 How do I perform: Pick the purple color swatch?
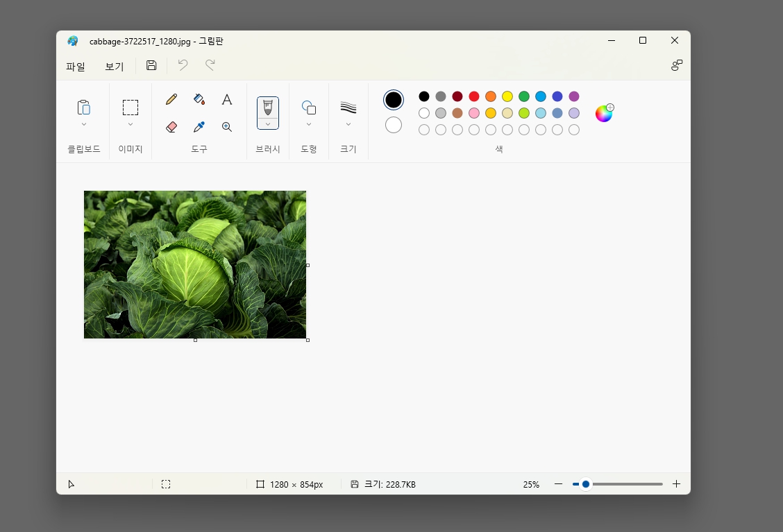[574, 96]
